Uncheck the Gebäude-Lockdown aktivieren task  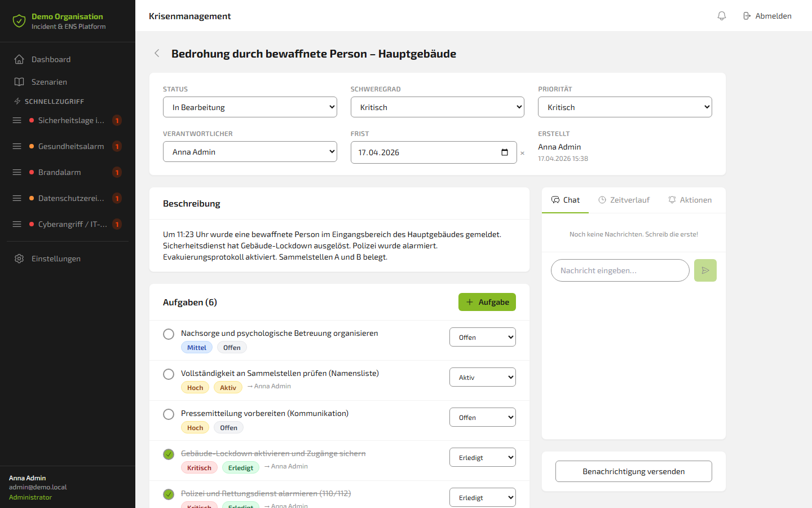tap(169, 454)
